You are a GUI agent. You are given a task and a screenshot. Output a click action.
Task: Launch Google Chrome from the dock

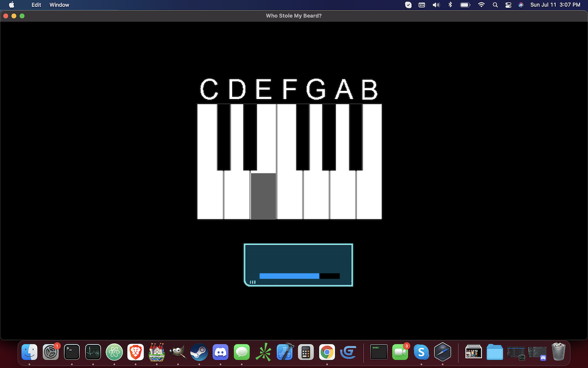tap(327, 352)
